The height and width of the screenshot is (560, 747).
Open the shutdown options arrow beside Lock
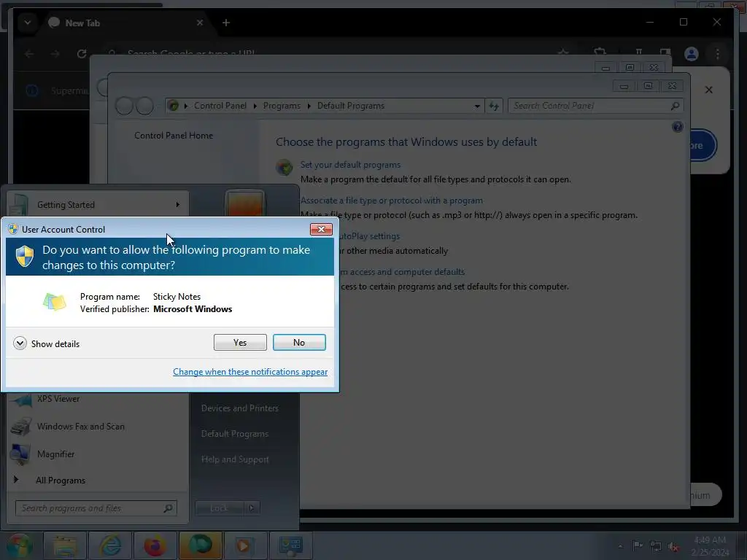[x=252, y=508]
